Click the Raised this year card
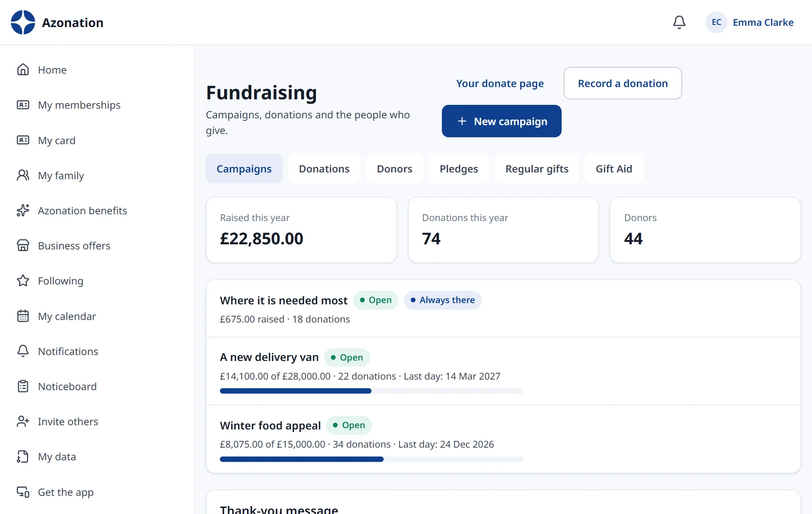Screen dimensions: 812x514 (302, 230)
